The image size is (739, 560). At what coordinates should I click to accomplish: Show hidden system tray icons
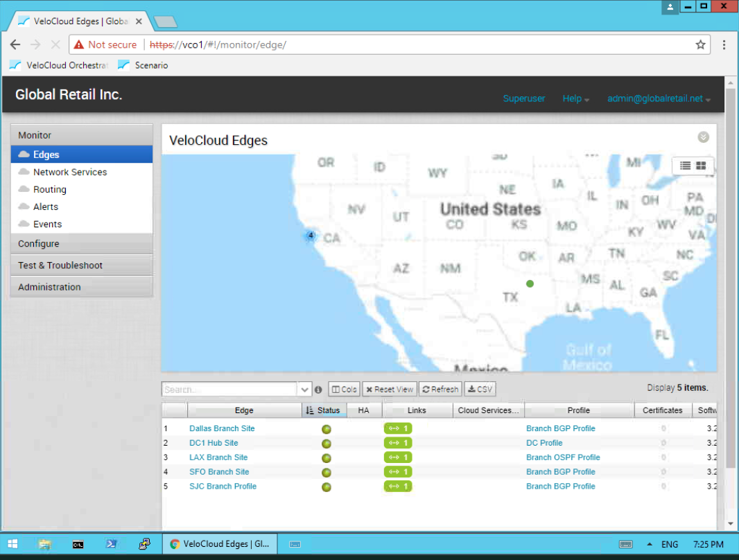click(x=650, y=545)
